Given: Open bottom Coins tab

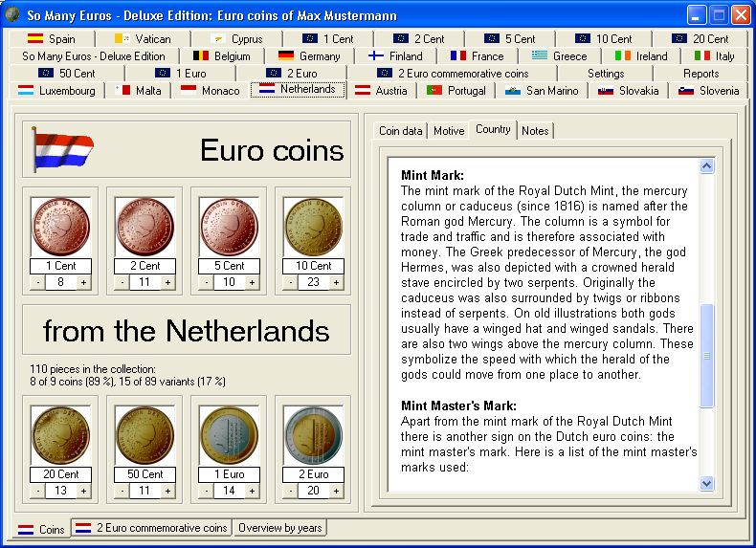Looking at the screenshot, I should 41,529.
